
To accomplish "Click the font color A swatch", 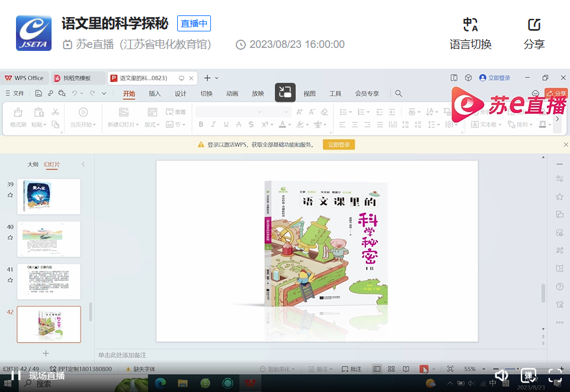I will point(283,124).
